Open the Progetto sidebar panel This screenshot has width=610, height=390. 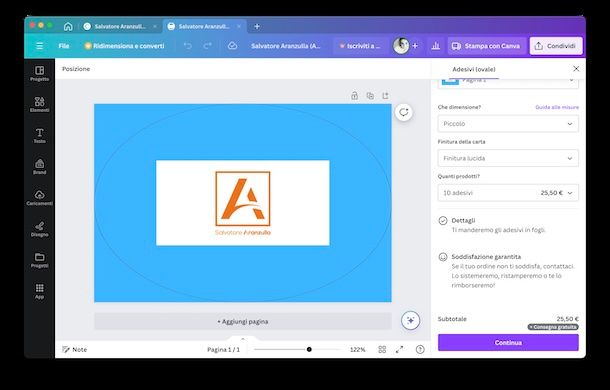coord(39,74)
